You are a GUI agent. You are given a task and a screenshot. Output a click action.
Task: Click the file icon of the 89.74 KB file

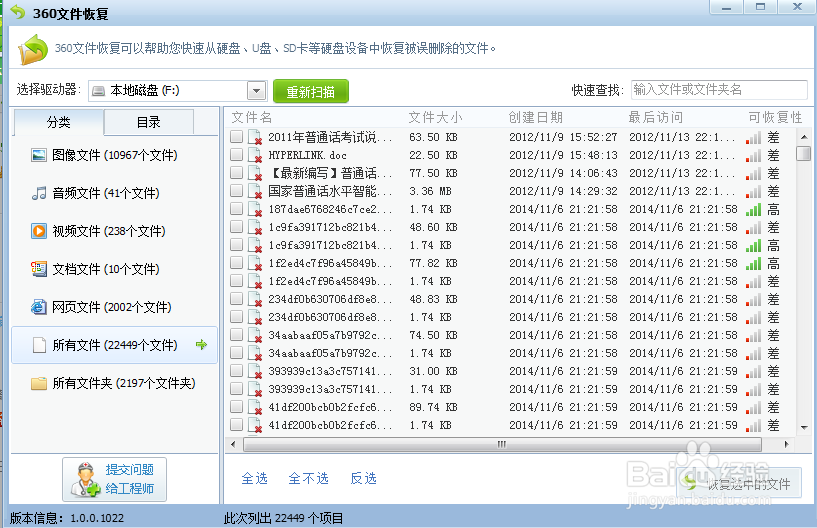(x=254, y=407)
